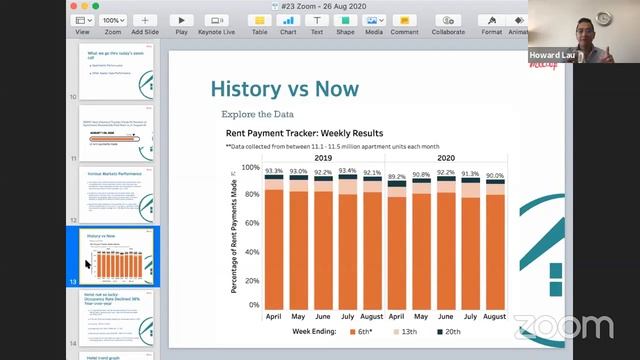This screenshot has height=360, width=640.
Task: Click the Week Ending legend label
Action: click(314, 331)
